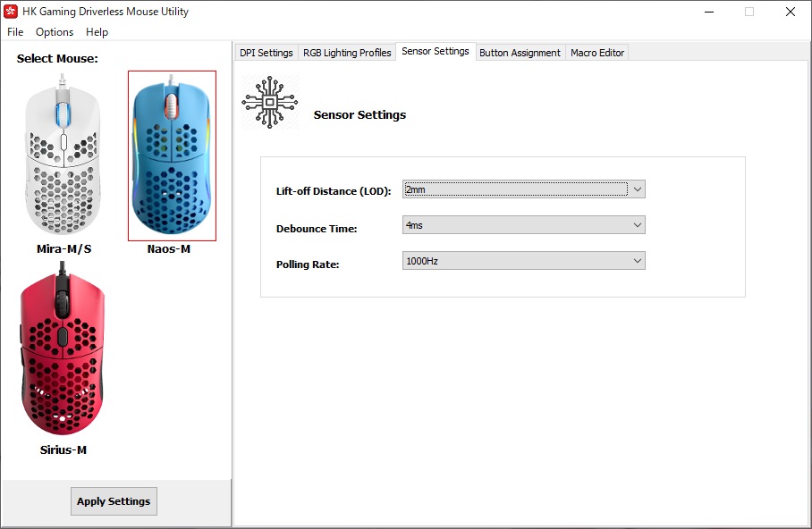Select the Mira-M/S white mouse image
This screenshot has height=529, width=812.
click(63, 155)
